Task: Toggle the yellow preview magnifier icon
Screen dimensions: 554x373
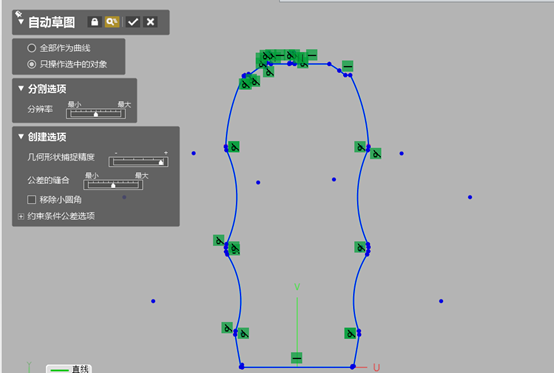Action: (x=112, y=22)
